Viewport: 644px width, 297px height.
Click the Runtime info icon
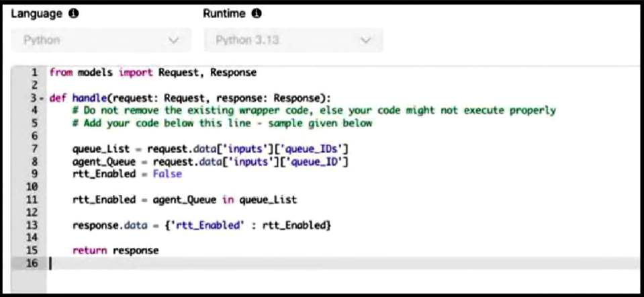pos(257,14)
